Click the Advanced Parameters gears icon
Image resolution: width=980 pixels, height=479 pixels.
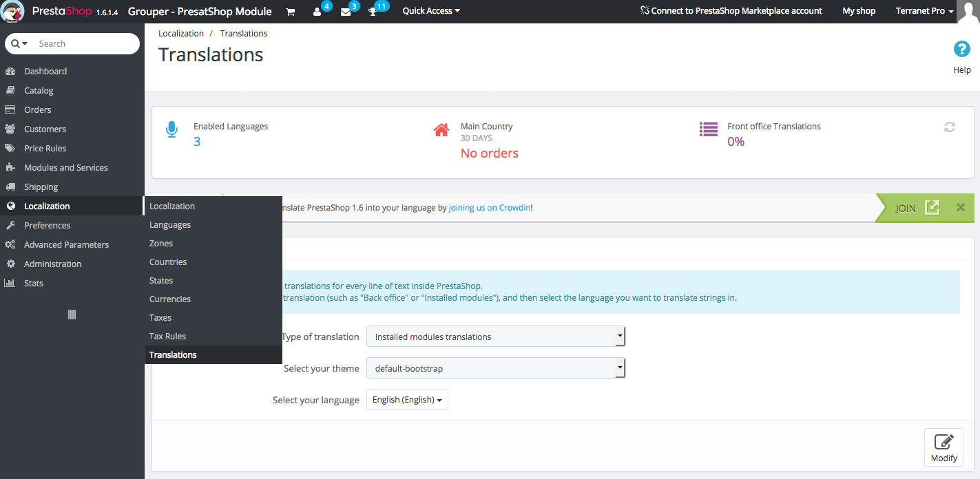coord(10,245)
